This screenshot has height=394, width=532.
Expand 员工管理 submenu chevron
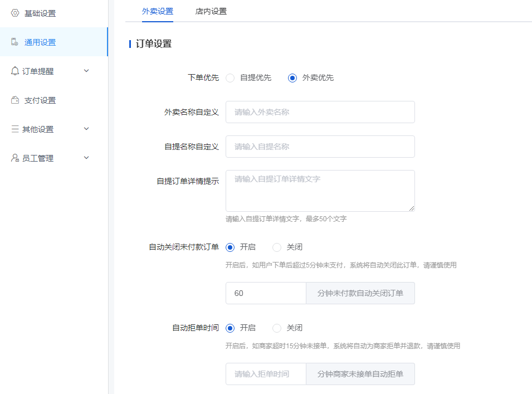coord(86,158)
